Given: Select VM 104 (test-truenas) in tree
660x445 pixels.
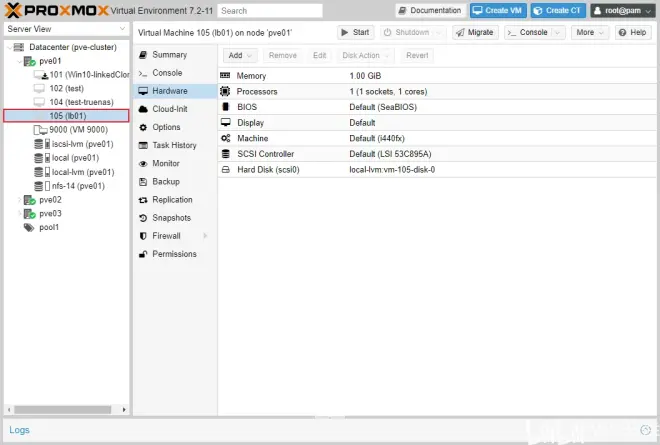Looking at the screenshot, I should click(66, 102).
